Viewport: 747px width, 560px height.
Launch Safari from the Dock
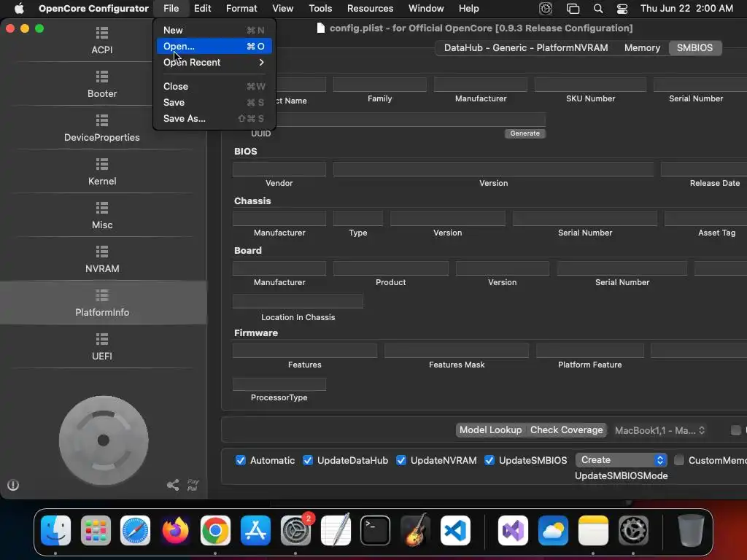pos(135,530)
